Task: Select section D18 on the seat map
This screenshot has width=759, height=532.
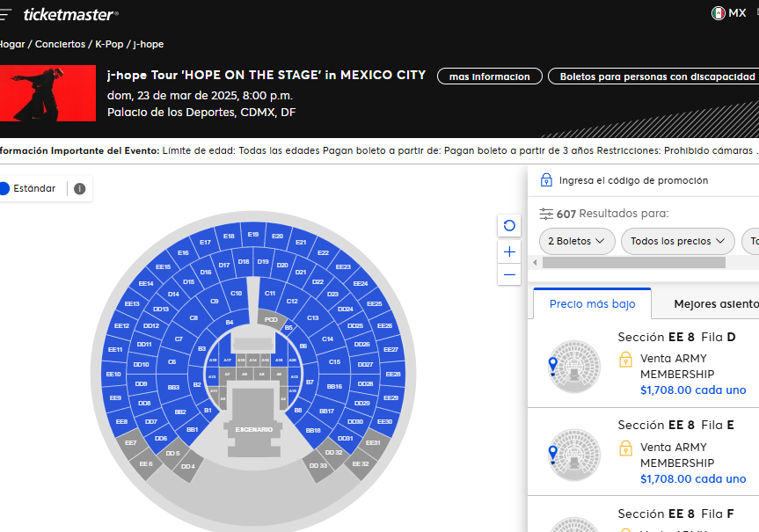Action: [244, 262]
